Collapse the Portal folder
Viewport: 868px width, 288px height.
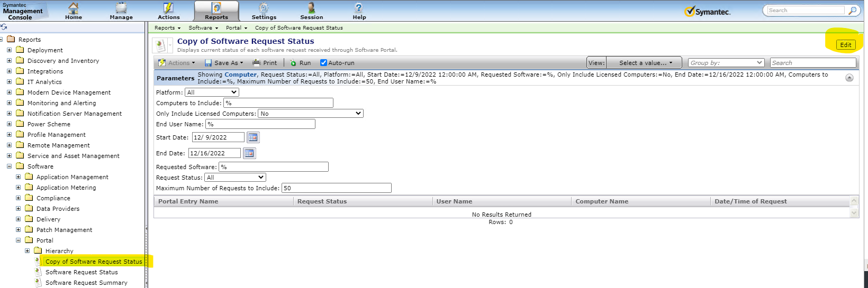pos(18,240)
